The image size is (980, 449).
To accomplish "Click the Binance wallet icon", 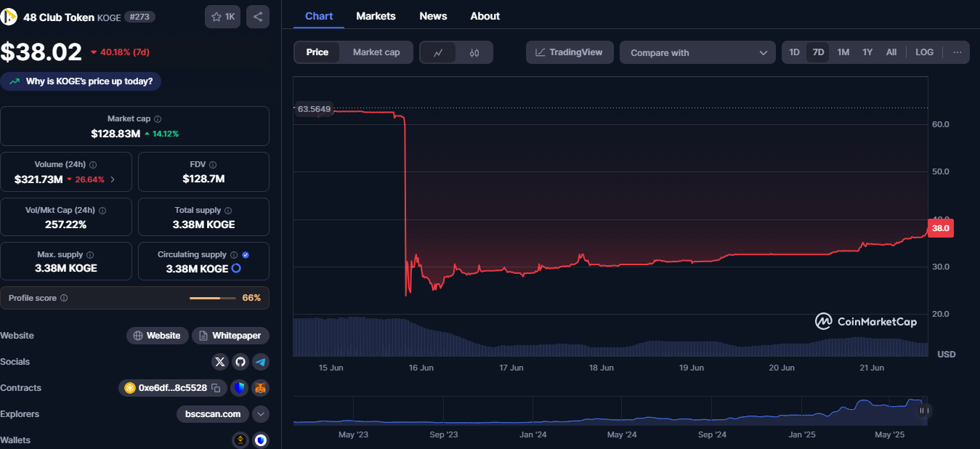I will pos(240,440).
